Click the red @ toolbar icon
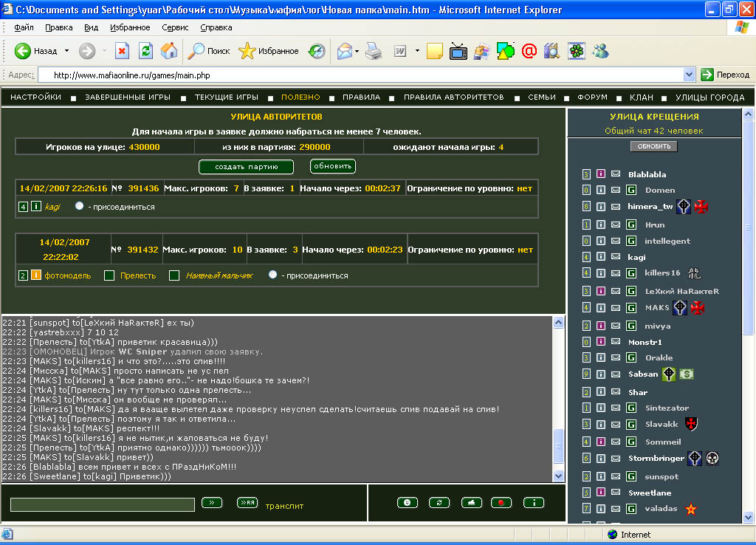This screenshot has width=756, height=545. pos(529,51)
